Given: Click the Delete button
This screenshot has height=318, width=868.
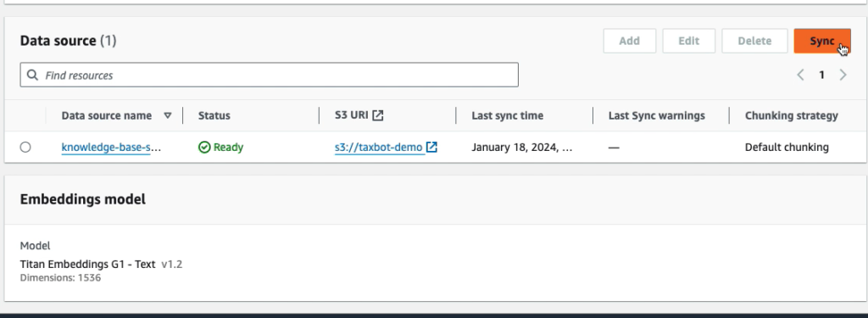Looking at the screenshot, I should coord(754,41).
